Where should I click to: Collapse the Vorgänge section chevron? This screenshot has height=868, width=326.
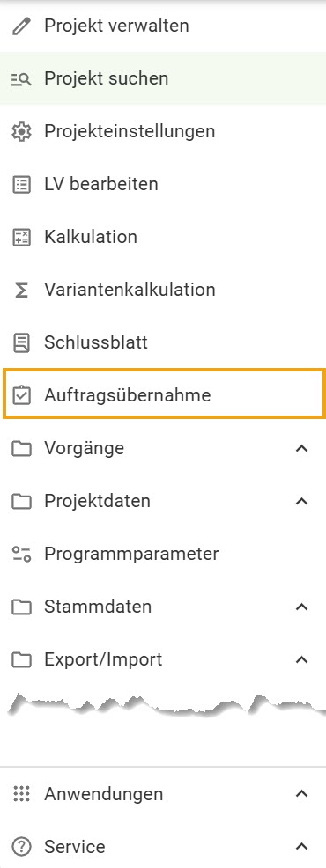click(x=301, y=448)
